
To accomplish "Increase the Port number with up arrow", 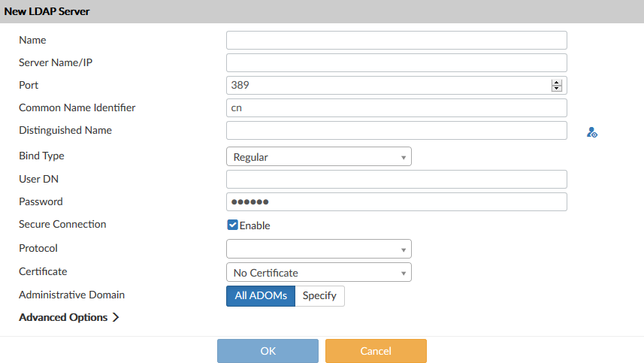I will pyautogui.click(x=557, y=82).
